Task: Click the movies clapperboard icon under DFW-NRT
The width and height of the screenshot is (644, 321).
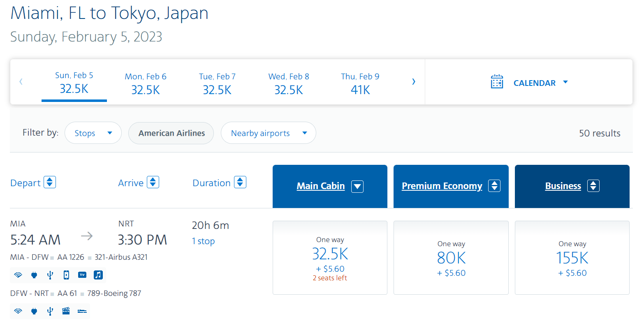Action: point(66,311)
